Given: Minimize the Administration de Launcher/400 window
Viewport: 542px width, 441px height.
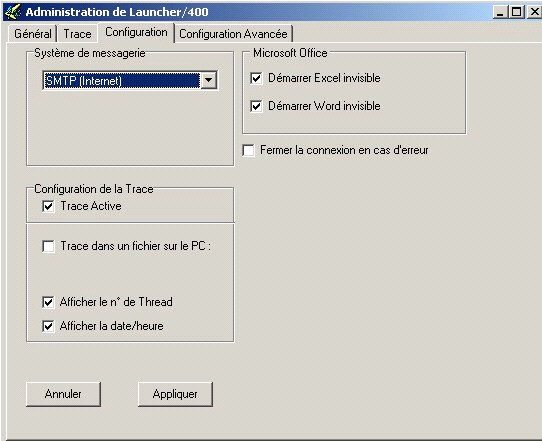Looking at the screenshot, I should pos(500,12).
